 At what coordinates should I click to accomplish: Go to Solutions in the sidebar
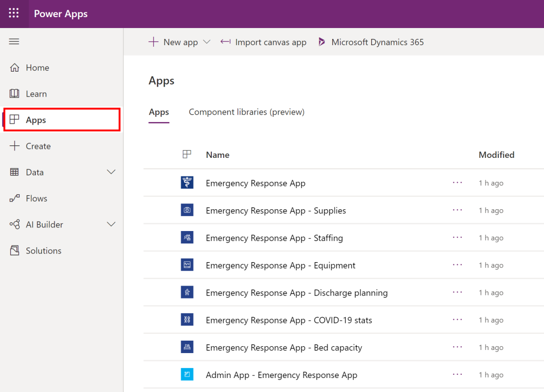pyautogui.click(x=44, y=251)
